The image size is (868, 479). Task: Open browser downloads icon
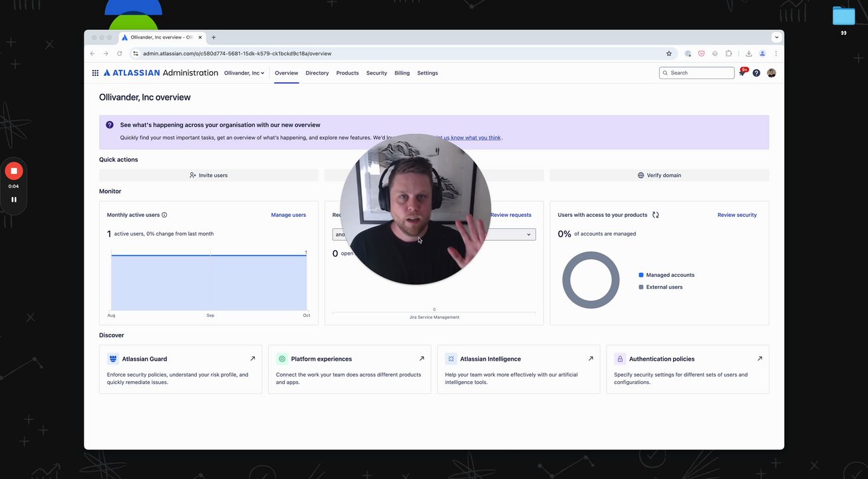coord(748,54)
